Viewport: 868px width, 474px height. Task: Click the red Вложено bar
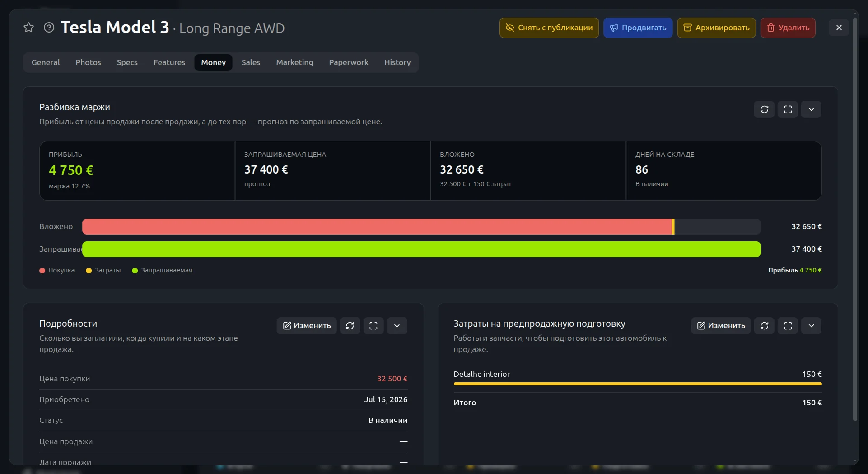coord(377,227)
